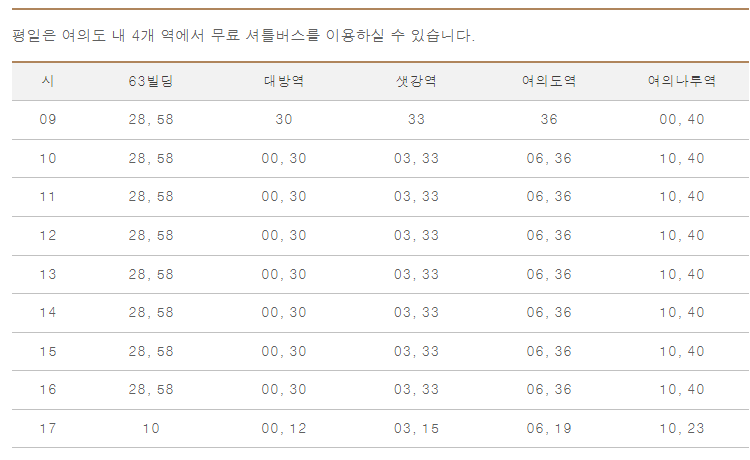Click the '샛강역' column header
750x460 pixels.
point(416,81)
